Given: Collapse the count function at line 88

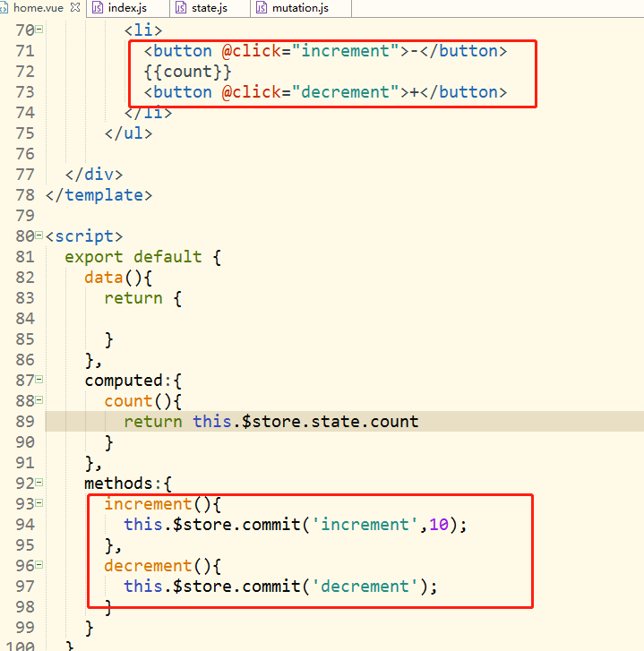Looking at the screenshot, I should (x=39, y=400).
